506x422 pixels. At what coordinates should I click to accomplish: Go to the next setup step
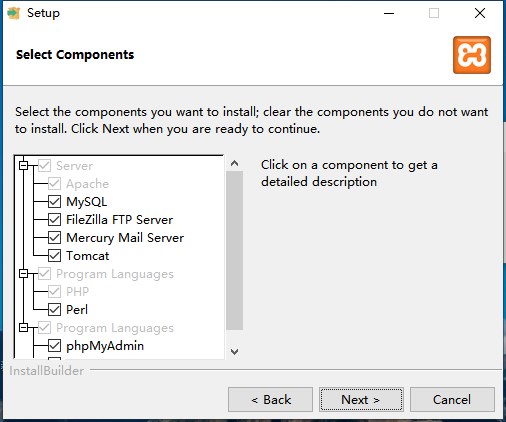click(361, 399)
